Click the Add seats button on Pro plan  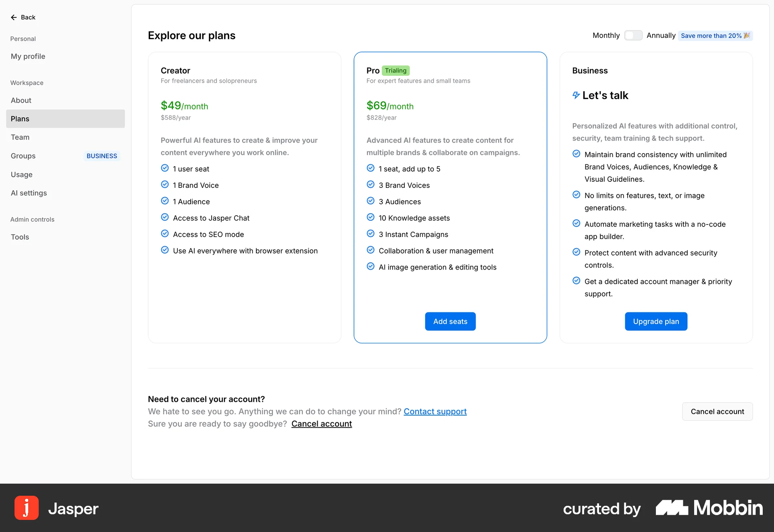tap(450, 321)
